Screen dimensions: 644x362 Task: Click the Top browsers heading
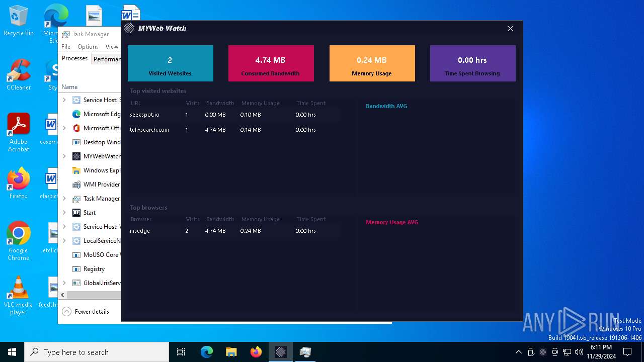148,208
